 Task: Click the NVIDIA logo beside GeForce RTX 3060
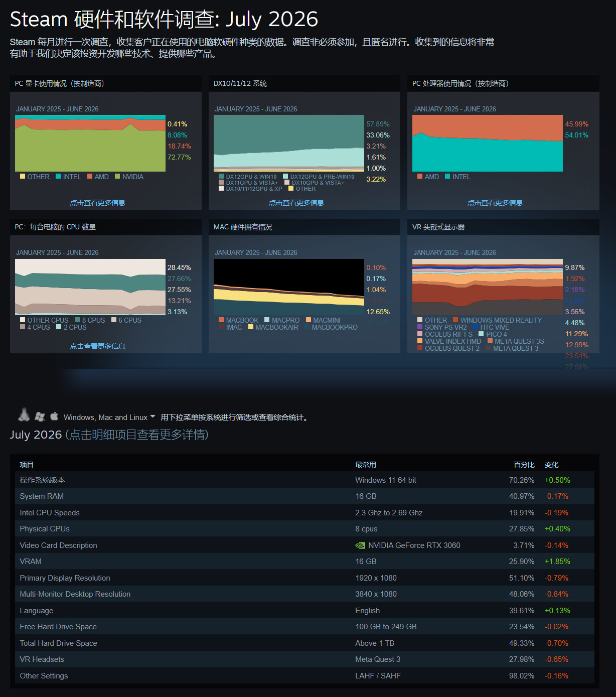360,545
